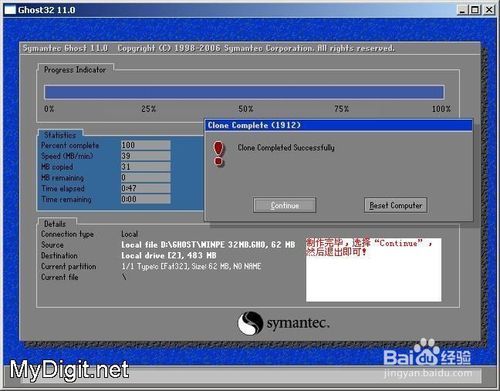Click the 'Percent complete' label
The image size is (500, 391).
click(x=70, y=145)
